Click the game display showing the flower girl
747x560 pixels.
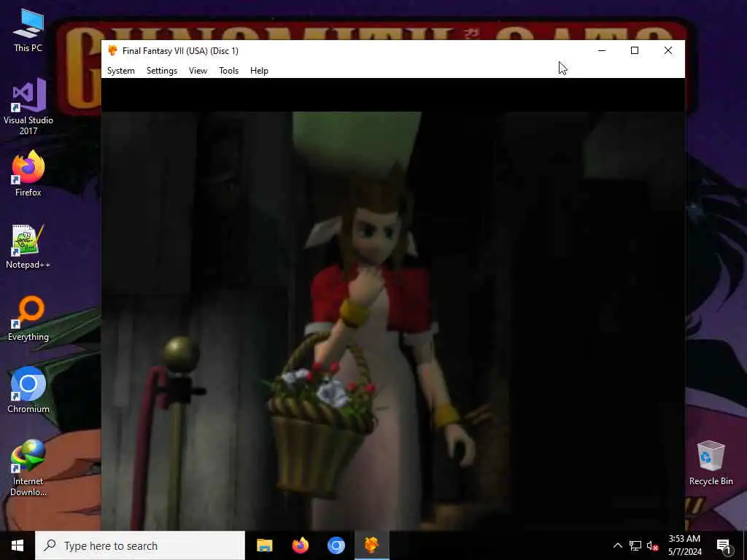(x=393, y=320)
